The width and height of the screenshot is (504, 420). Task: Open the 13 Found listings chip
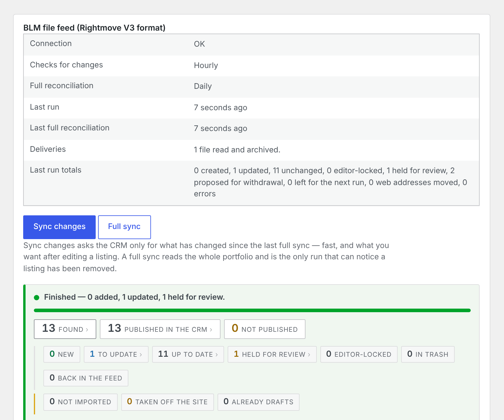point(65,329)
